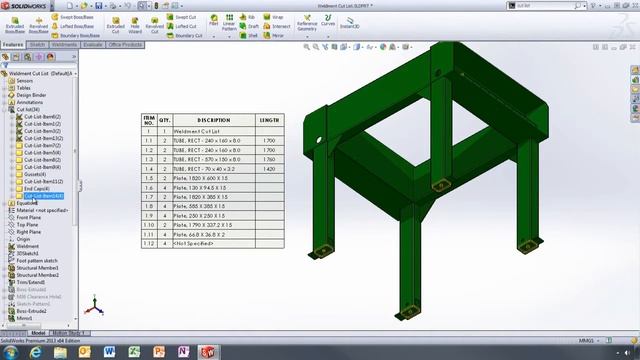Click the 'TUBE, RECT - 70 x 40 x 3.2' table cell
The image size is (640, 360).
pyautogui.click(x=214, y=169)
